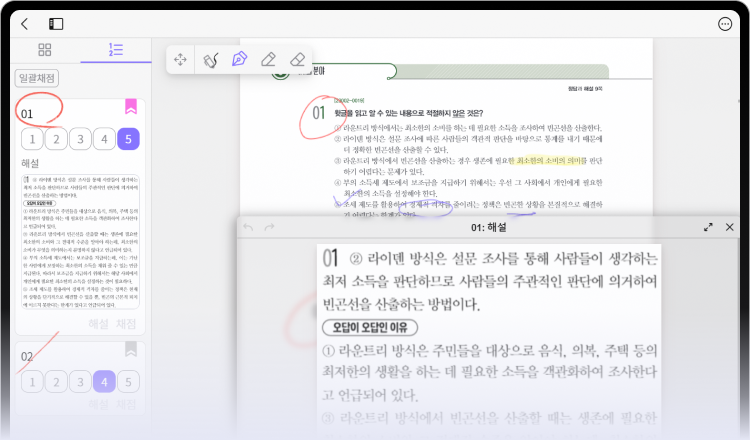Click the undo arrow in explanation popup

[248, 228]
